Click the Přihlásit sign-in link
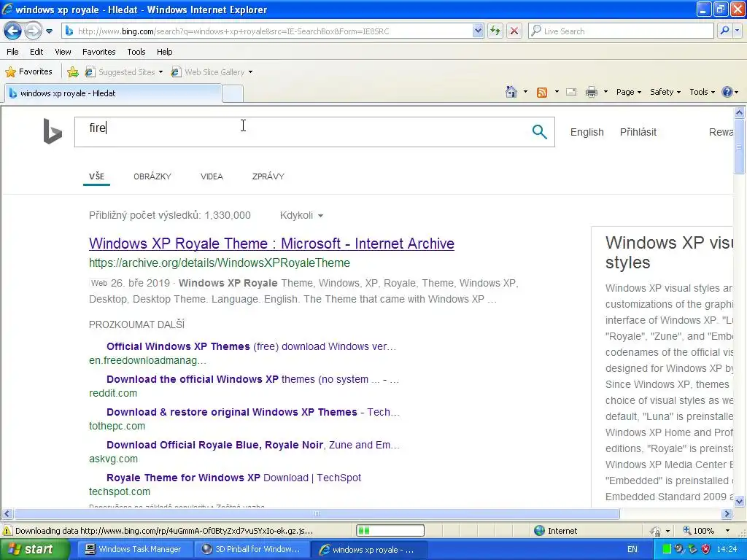This screenshot has height=560, width=747. pyautogui.click(x=638, y=132)
